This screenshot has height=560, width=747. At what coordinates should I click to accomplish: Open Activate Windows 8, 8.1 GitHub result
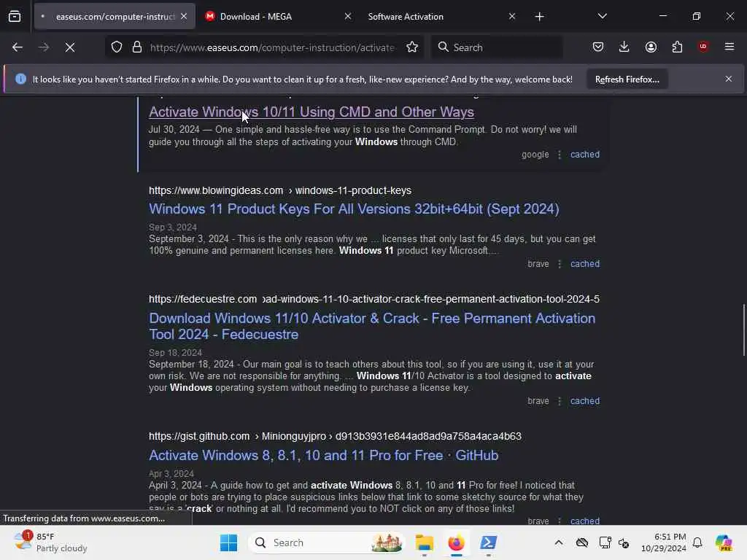323,455
